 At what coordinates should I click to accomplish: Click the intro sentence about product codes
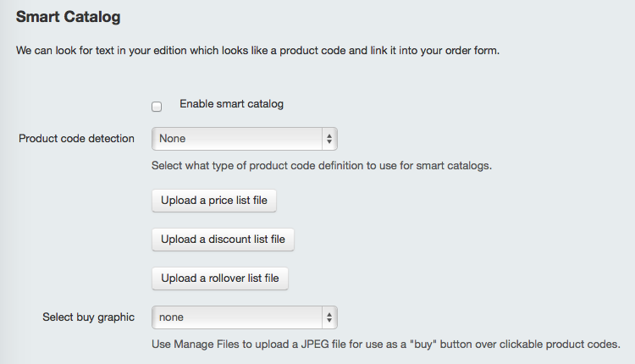tap(257, 51)
